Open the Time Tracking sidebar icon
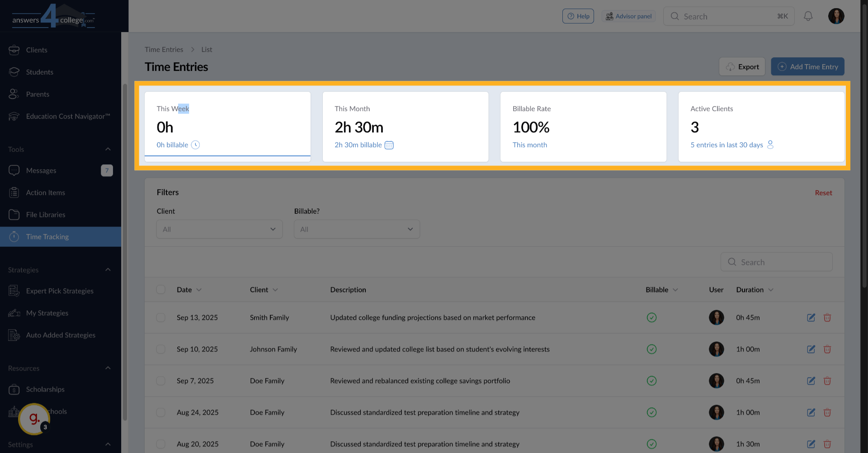 pyautogui.click(x=14, y=236)
